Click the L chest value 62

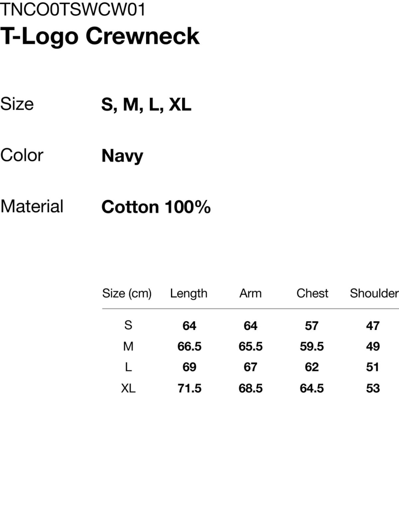(312, 367)
